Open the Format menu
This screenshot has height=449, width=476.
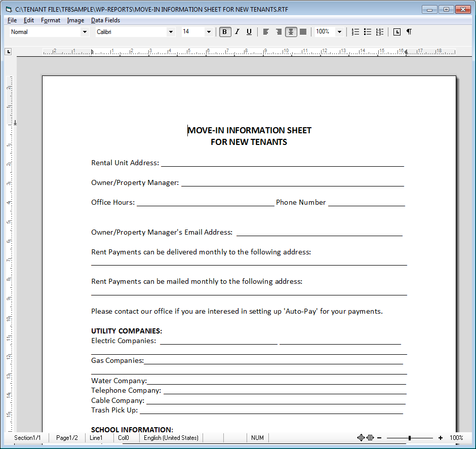click(51, 20)
